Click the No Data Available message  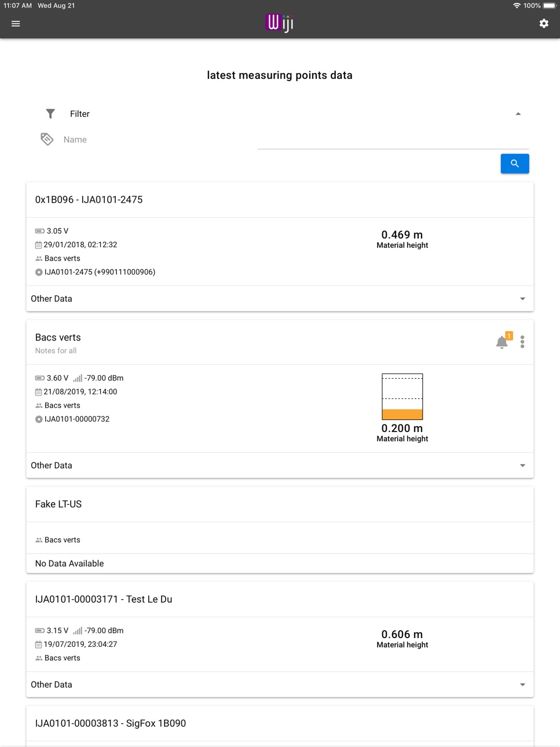[69, 563]
